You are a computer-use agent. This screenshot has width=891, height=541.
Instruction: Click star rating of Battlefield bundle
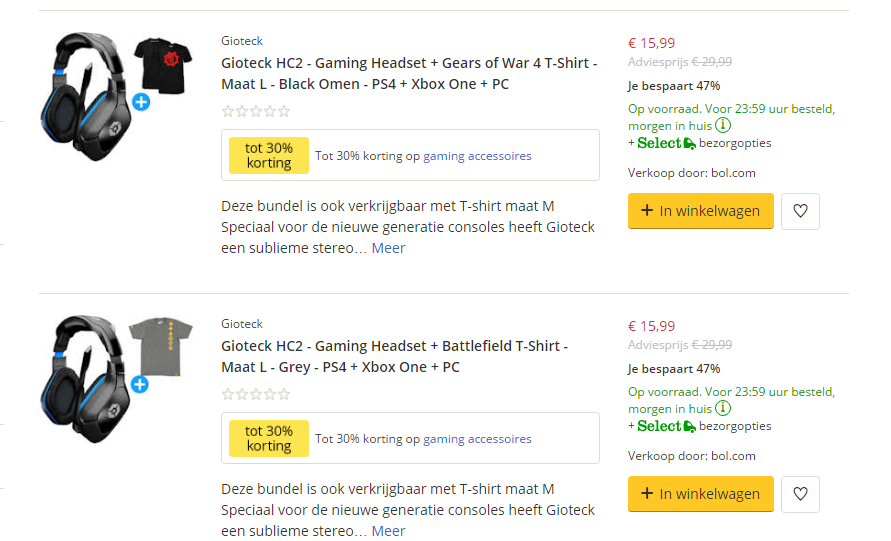pyautogui.click(x=256, y=394)
